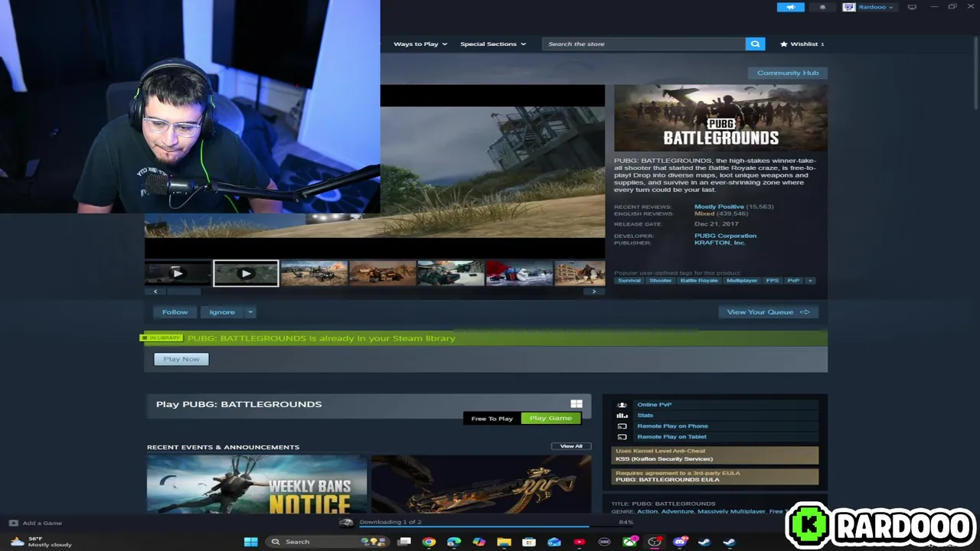Click the Windows taskbar Search box

pos(329,542)
